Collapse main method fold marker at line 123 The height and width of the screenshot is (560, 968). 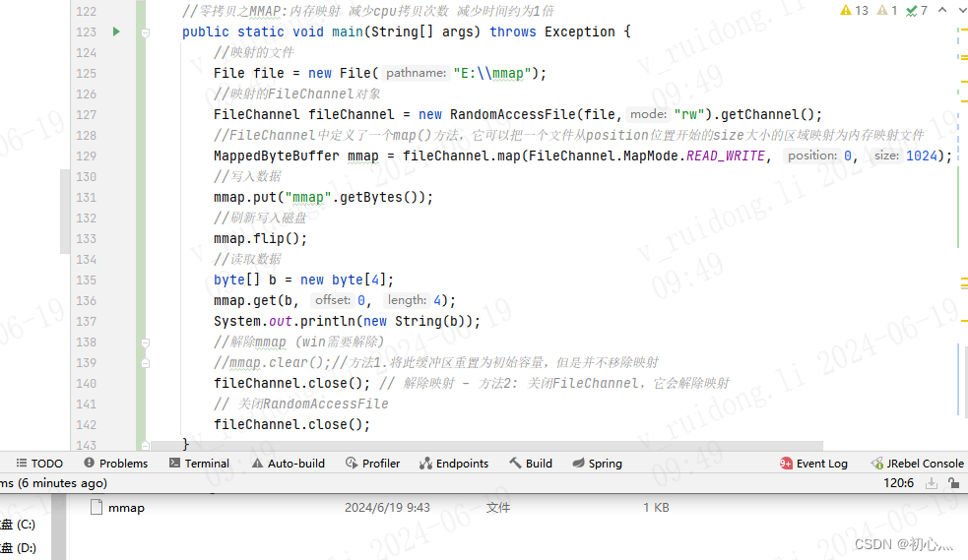click(145, 32)
